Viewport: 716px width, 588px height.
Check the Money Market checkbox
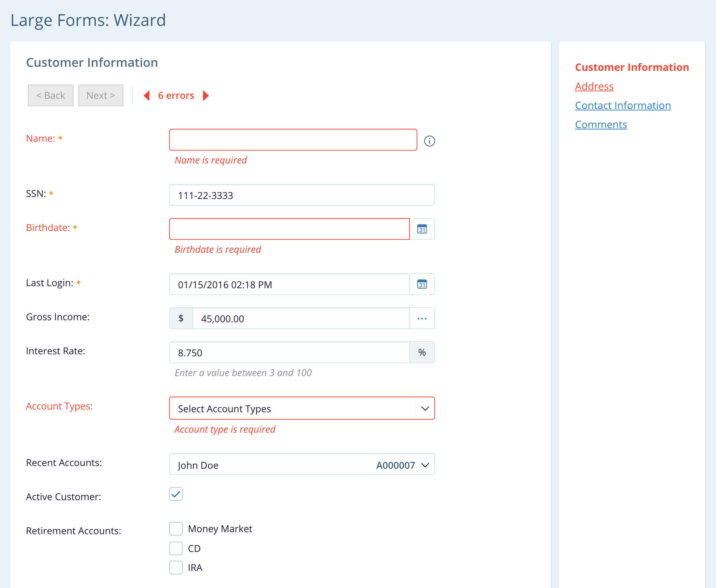click(x=176, y=529)
